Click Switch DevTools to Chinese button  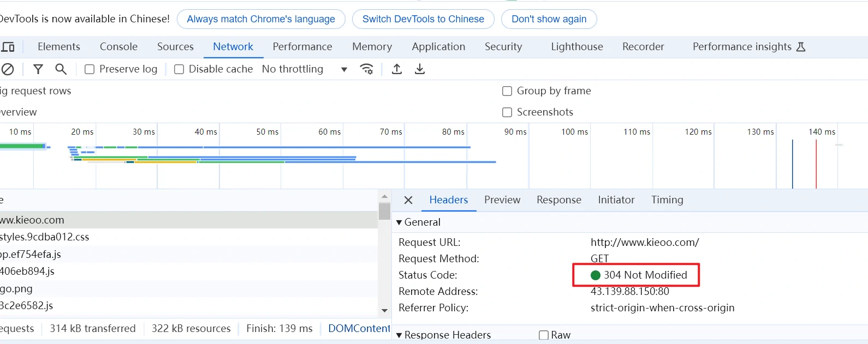pos(423,19)
